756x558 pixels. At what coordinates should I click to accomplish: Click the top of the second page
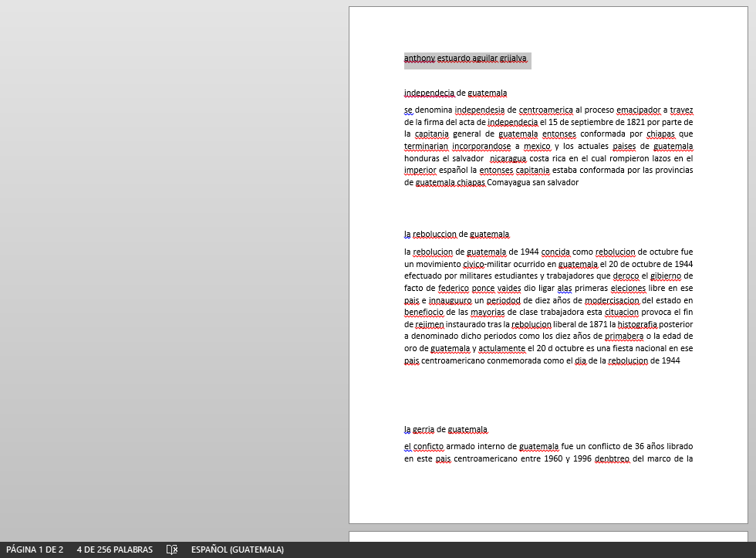tap(548, 536)
